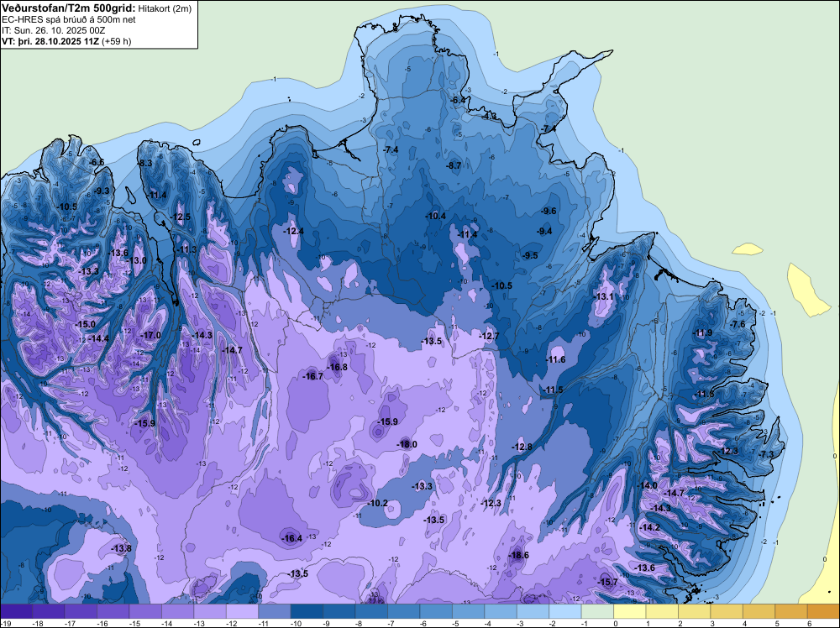Click the -11.3 temperature value on the map
The image size is (840, 628).
[x=187, y=249]
